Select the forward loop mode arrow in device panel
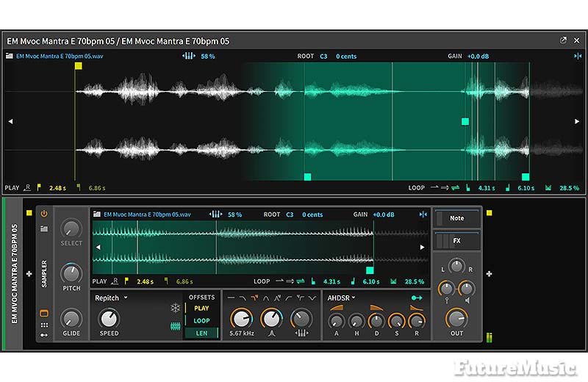Screen dimensions: 588x382 290,281
